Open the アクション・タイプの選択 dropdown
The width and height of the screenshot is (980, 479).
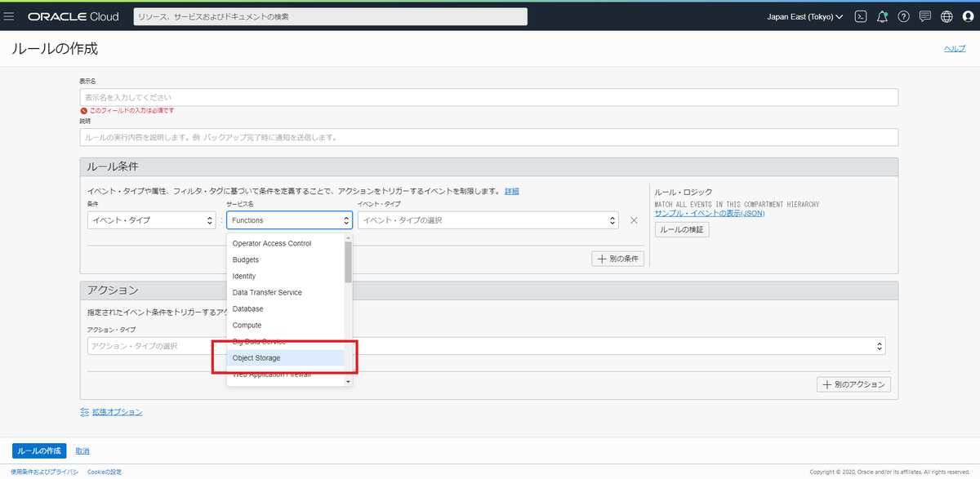click(486, 346)
